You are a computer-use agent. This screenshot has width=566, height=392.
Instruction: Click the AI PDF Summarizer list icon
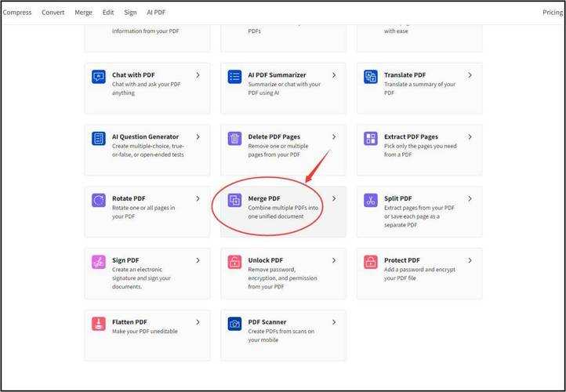(x=234, y=77)
